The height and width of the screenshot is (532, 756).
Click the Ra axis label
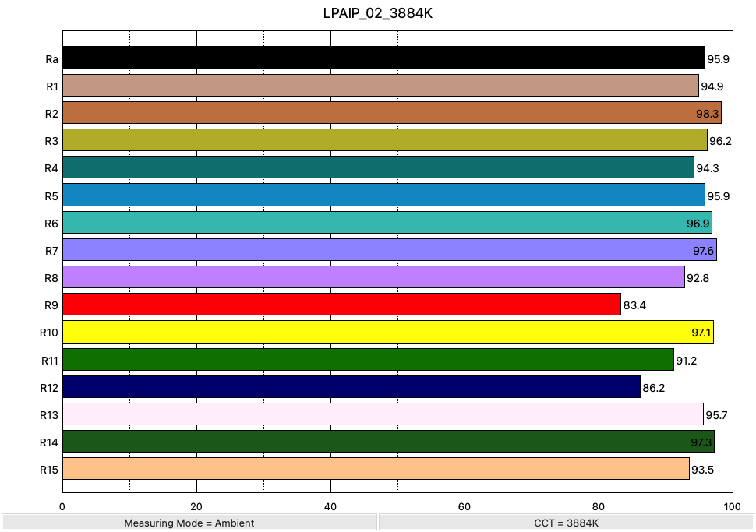pyautogui.click(x=51, y=59)
